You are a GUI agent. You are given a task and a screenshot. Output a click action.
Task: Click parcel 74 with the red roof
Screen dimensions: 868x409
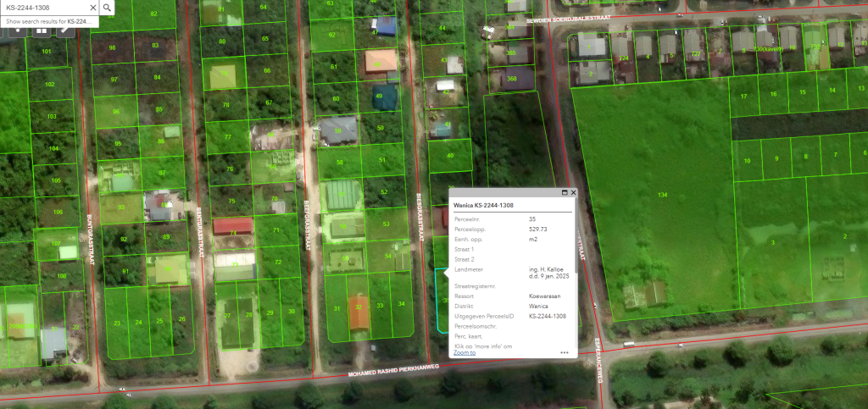tap(232, 227)
